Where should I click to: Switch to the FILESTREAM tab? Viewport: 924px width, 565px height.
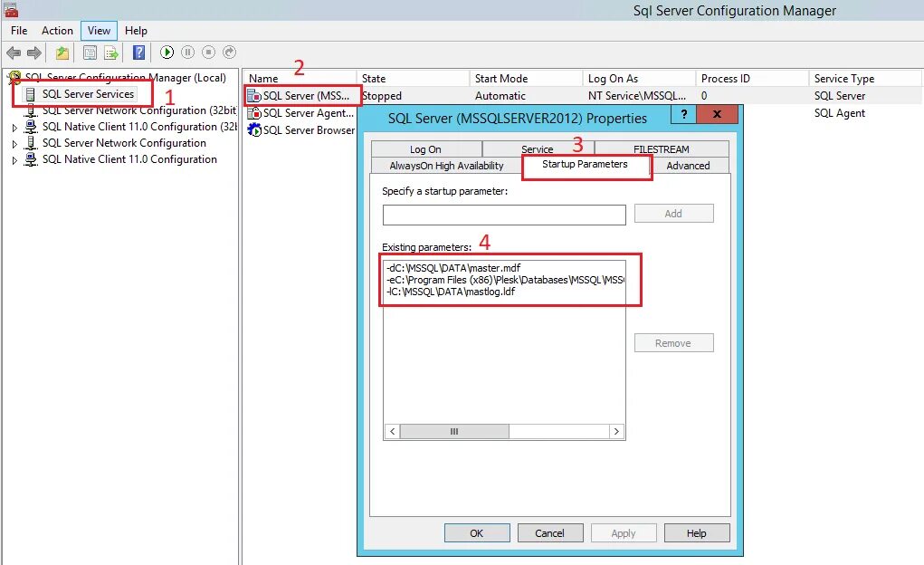coord(662,149)
